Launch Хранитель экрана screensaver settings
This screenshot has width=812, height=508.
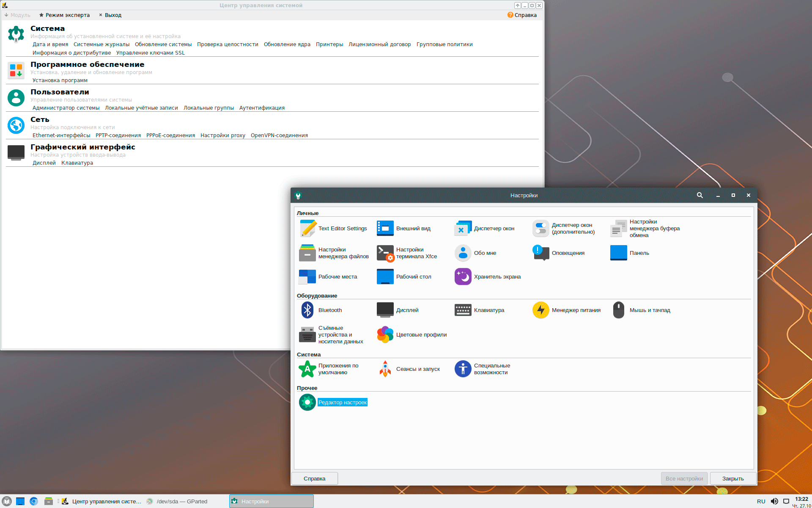(x=463, y=277)
